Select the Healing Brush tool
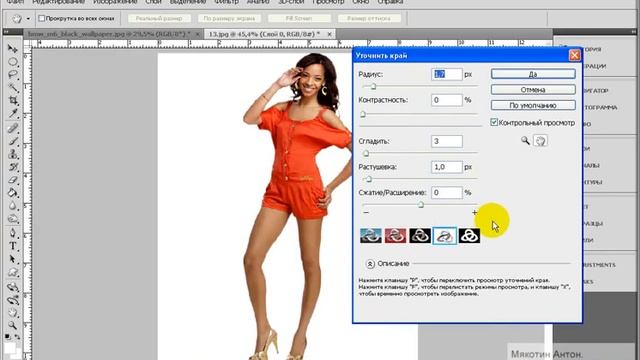Image resolution: width=640 pixels, height=360 pixels. [13, 128]
